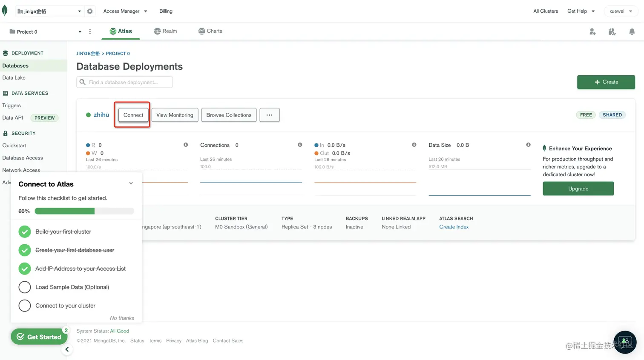The image size is (644, 360).
Task: Open the Atlas tab
Action: [x=121, y=31]
